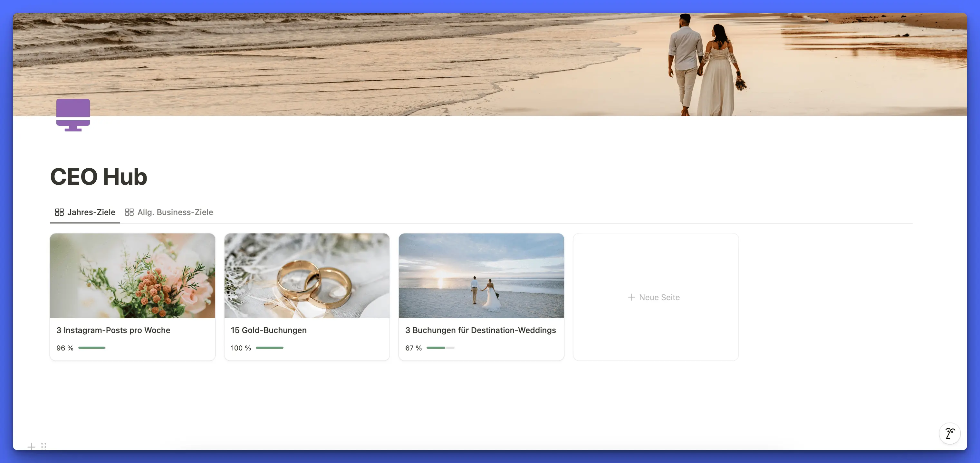Click the plus icon to add a block
Screen dimensions: 980x463
[x=31, y=446]
